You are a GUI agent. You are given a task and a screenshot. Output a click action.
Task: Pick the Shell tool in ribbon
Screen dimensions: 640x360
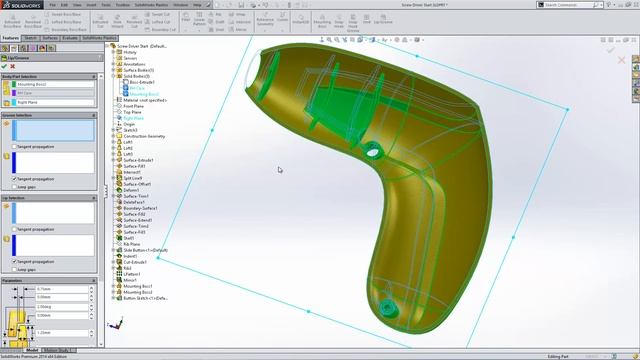tap(216, 29)
